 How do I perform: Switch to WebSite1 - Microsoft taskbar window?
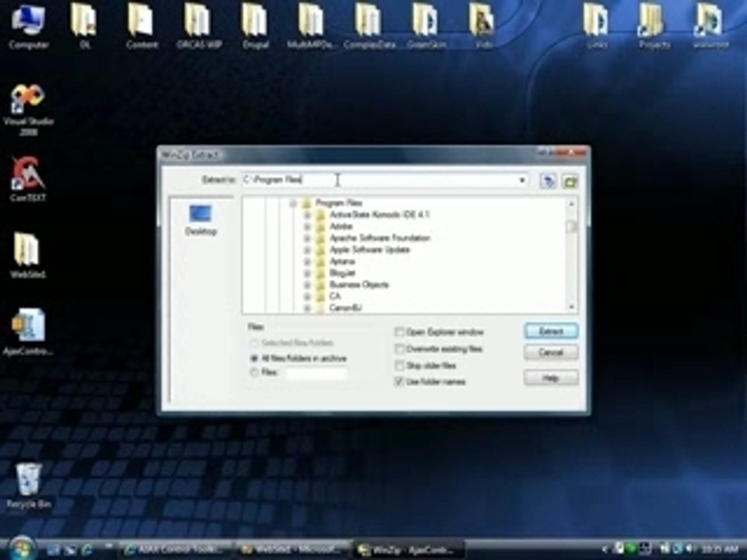[x=293, y=550]
